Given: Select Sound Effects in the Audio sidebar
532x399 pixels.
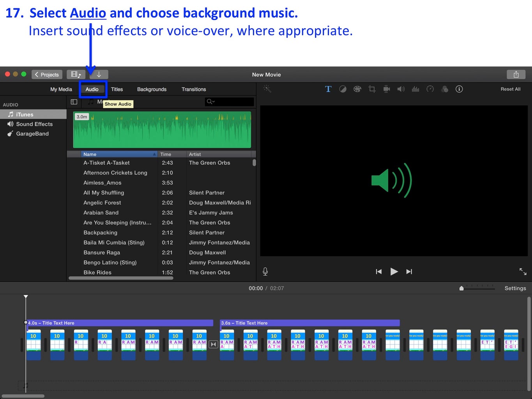Looking at the screenshot, I should [x=34, y=124].
